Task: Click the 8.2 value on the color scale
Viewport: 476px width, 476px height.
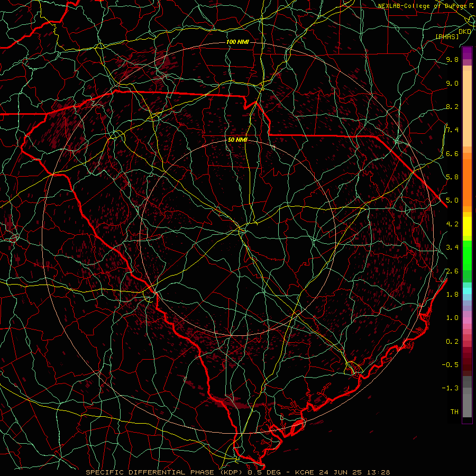Action: click(x=452, y=107)
